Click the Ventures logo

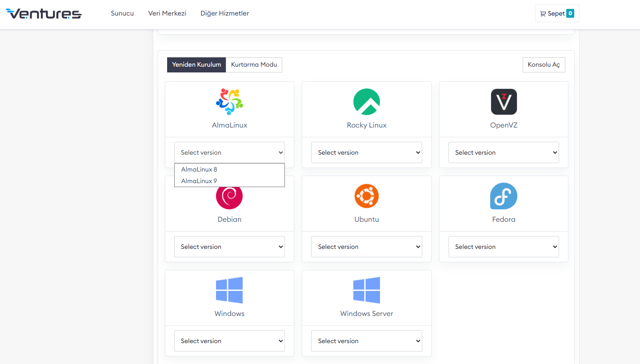click(x=44, y=14)
